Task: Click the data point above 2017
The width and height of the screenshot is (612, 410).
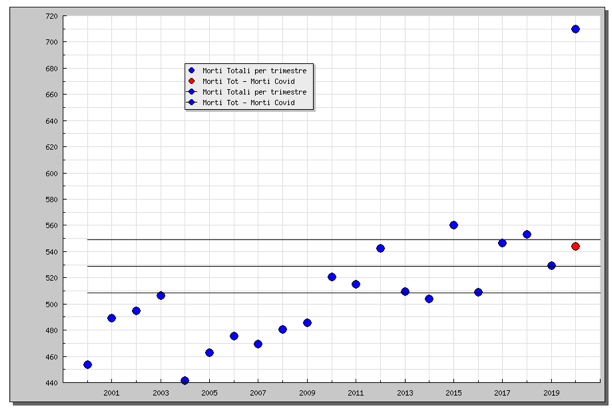Action: pos(502,243)
